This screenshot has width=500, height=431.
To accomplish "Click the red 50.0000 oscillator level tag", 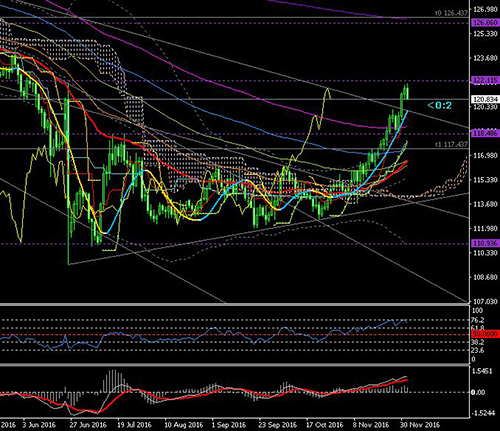I will coord(485,334).
